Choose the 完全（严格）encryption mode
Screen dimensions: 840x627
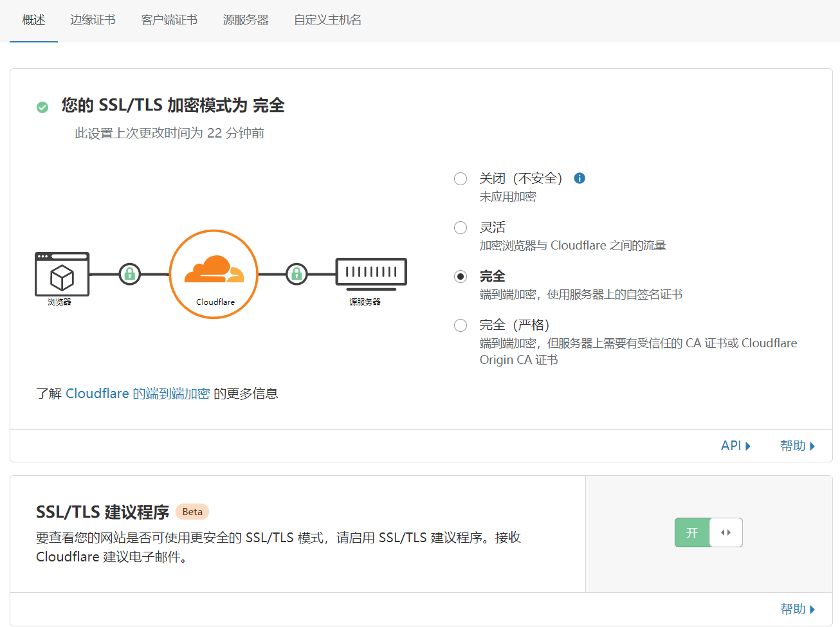click(x=461, y=325)
